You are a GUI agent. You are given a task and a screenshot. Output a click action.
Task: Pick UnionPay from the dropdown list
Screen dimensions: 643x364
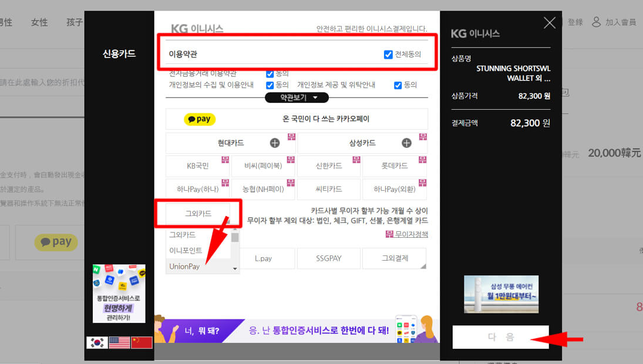184,267
